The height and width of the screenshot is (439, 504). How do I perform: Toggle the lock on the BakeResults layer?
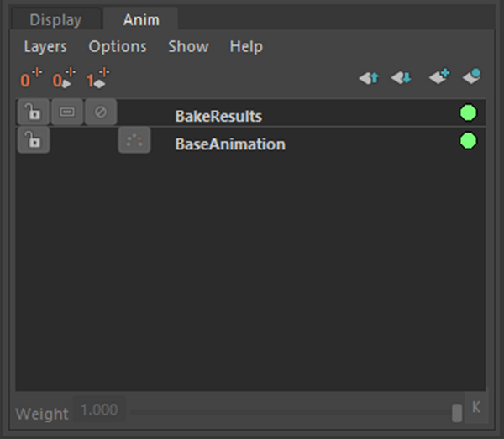click(34, 112)
